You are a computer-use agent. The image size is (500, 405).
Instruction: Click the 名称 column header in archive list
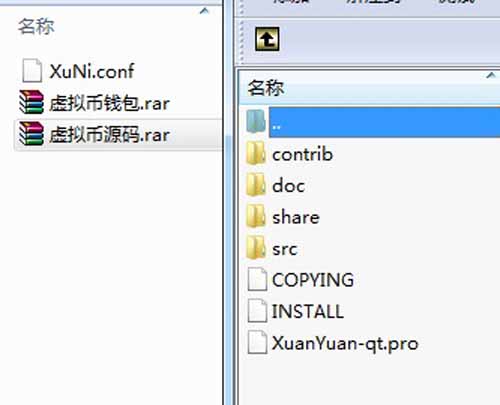(x=266, y=88)
